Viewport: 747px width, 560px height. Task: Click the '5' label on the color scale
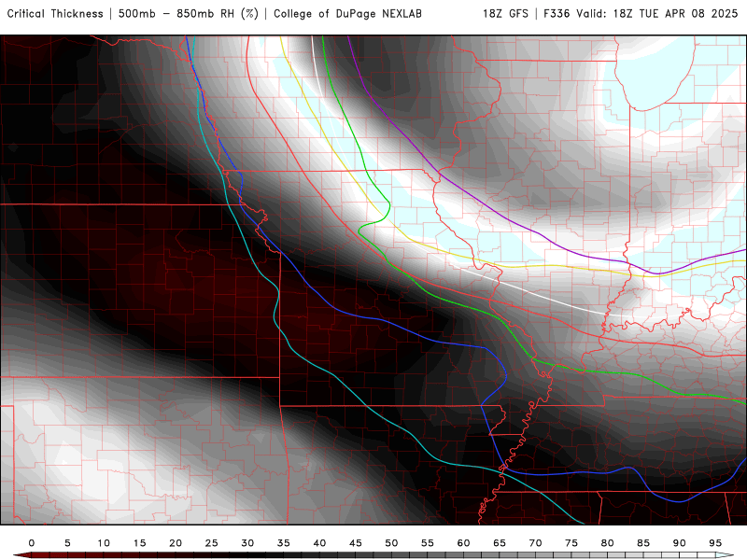(67, 543)
